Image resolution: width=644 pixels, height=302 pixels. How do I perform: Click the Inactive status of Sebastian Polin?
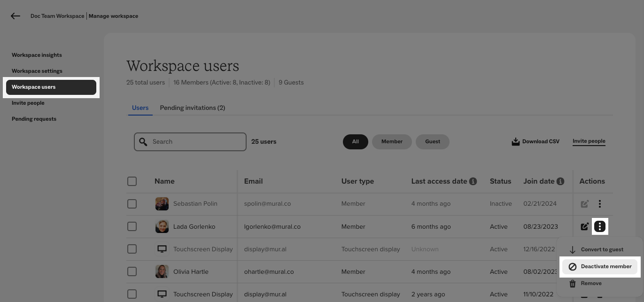501,204
